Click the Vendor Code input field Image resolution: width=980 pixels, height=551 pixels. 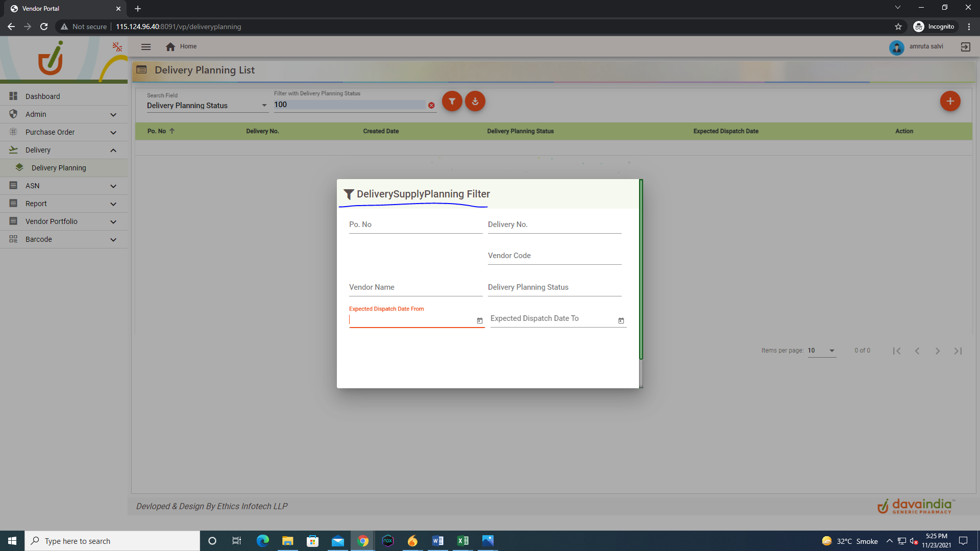(x=554, y=256)
